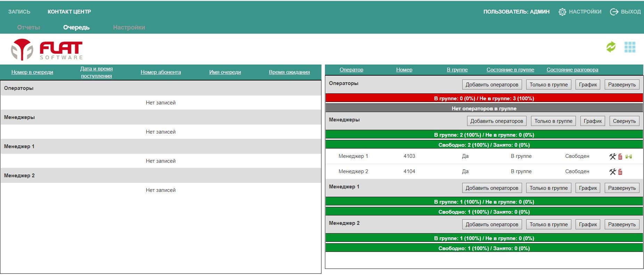644x280 pixels.
Task: Sort by 'В группе' column header link
Action: coord(457,70)
